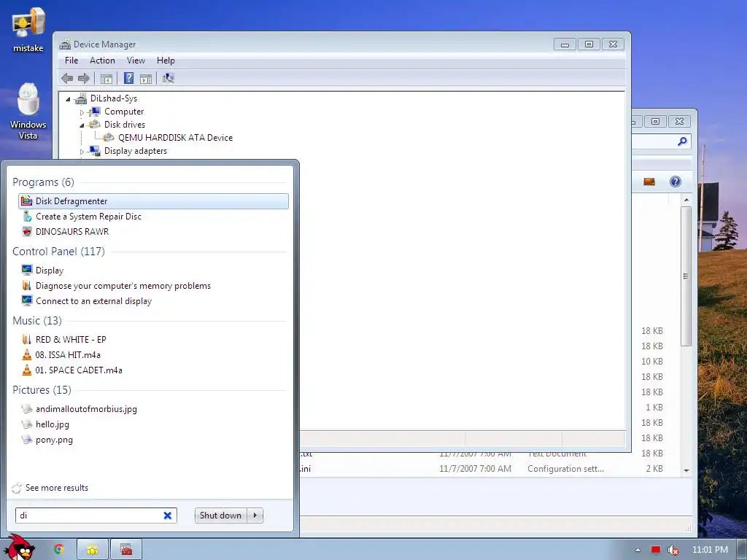This screenshot has height=560, width=747.
Task: Open the File menu
Action: [71, 61]
